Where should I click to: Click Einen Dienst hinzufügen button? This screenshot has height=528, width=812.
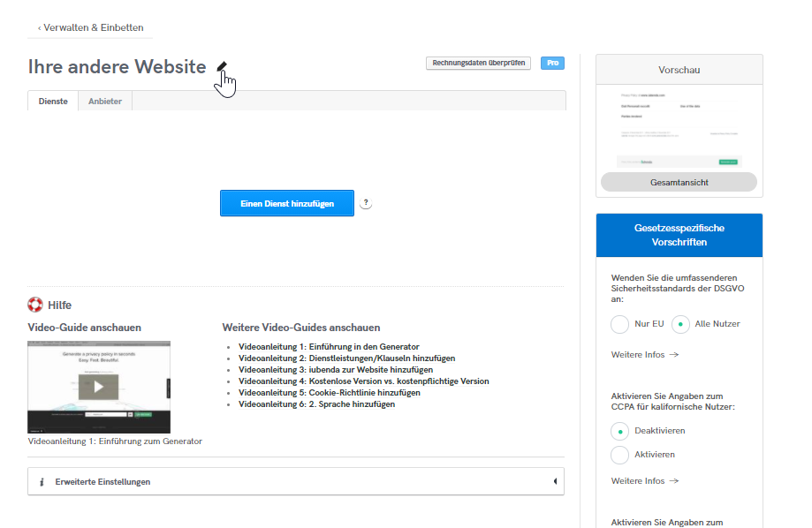point(287,203)
